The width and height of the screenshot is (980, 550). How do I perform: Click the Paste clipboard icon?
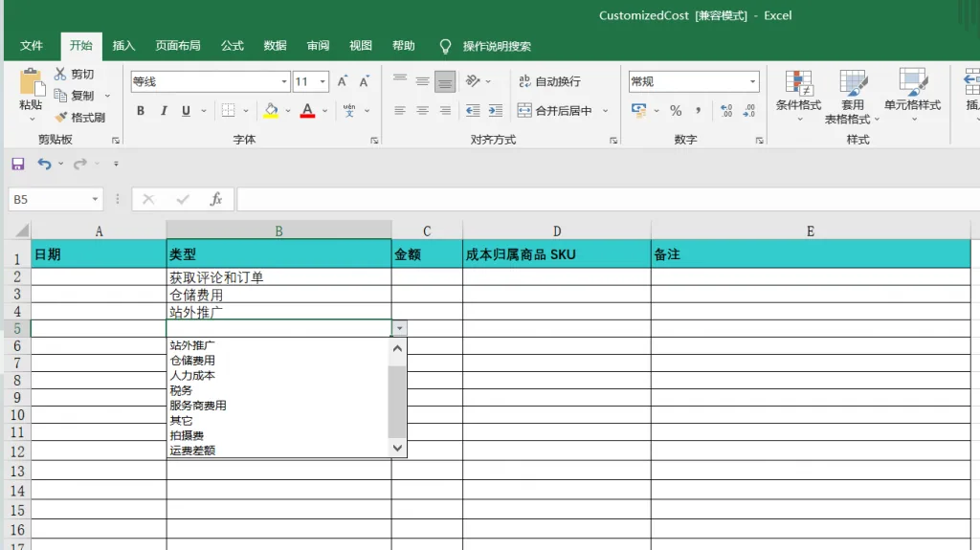pos(32,83)
